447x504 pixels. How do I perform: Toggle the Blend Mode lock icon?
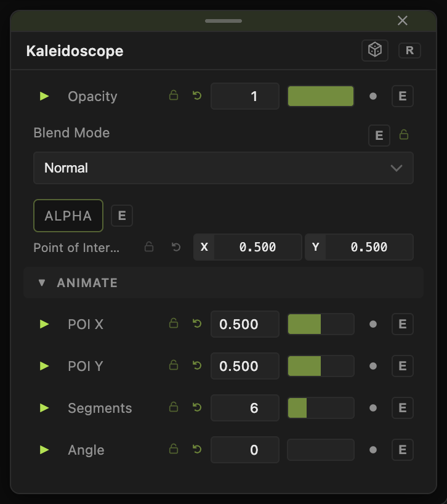point(404,134)
